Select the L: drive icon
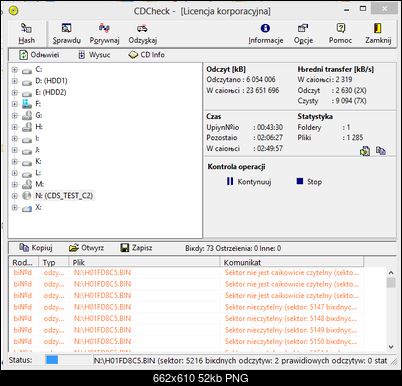 (27, 174)
